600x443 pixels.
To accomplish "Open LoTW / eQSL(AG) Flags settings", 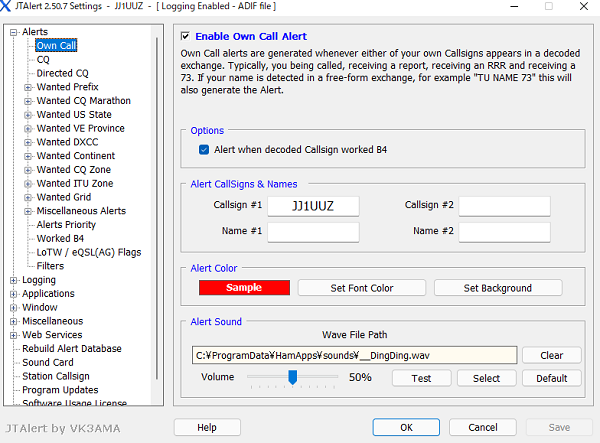I will coord(88,252).
